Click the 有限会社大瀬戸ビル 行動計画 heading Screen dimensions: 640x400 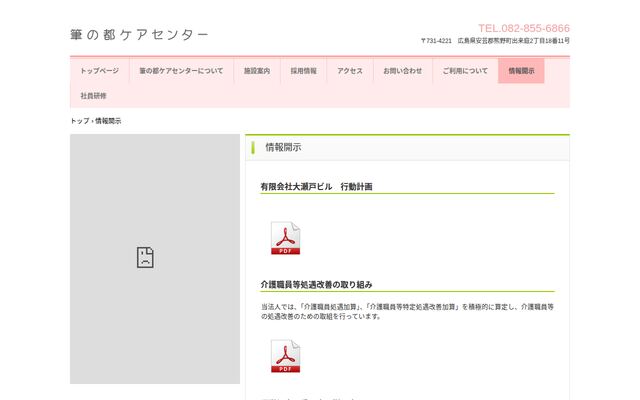tap(316, 187)
